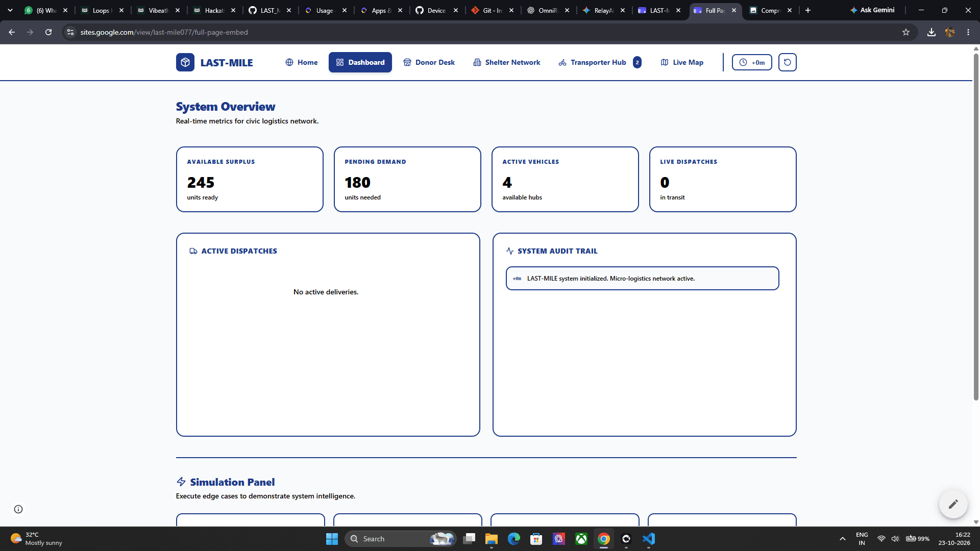Select the Dashboard nav tab

360,62
